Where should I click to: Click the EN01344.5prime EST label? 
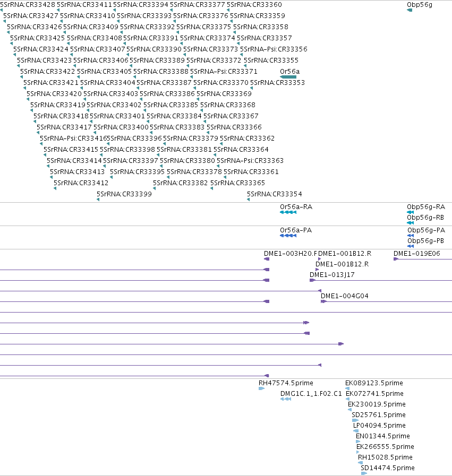(x=383, y=437)
